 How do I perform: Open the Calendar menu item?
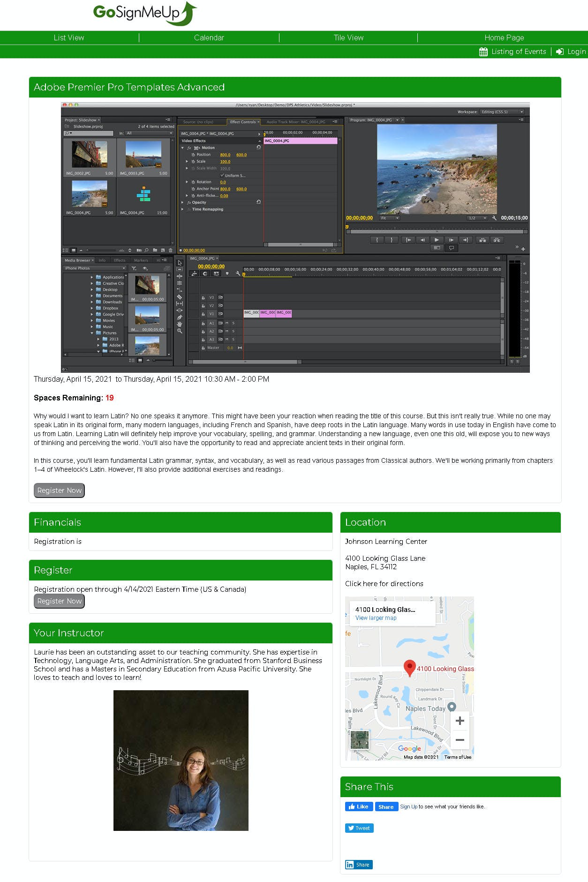209,38
